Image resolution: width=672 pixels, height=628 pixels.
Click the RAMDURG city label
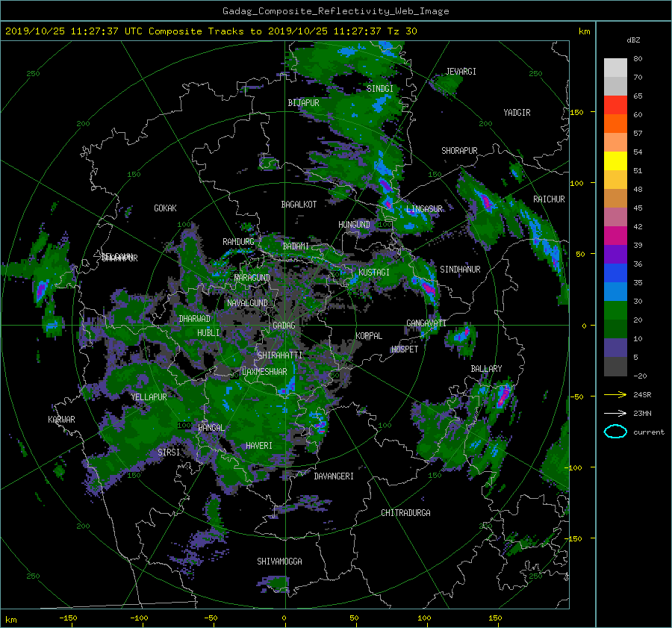[x=238, y=242]
